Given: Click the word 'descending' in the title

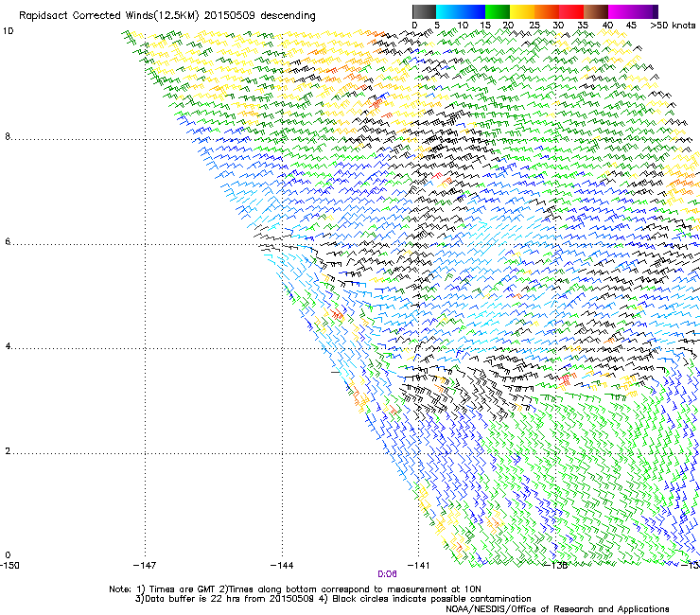Looking at the screenshot, I should 288,16.
